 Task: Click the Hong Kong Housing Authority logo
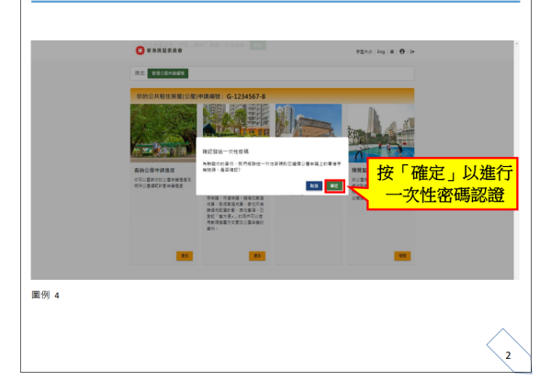click(159, 50)
